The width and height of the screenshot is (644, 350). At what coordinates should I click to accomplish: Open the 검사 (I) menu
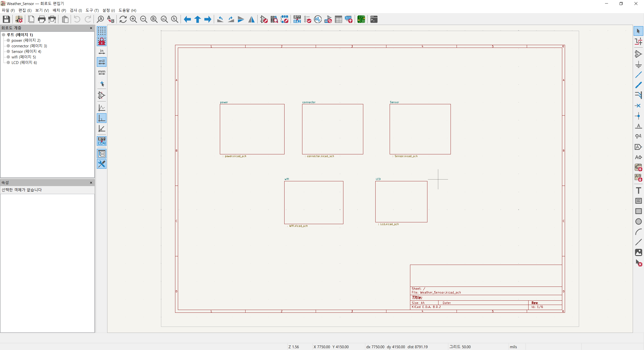(x=76, y=10)
